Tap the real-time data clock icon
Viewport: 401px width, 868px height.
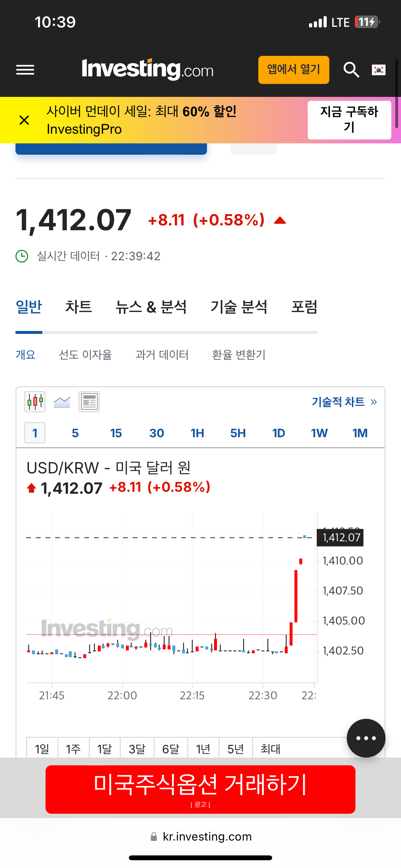(x=22, y=256)
